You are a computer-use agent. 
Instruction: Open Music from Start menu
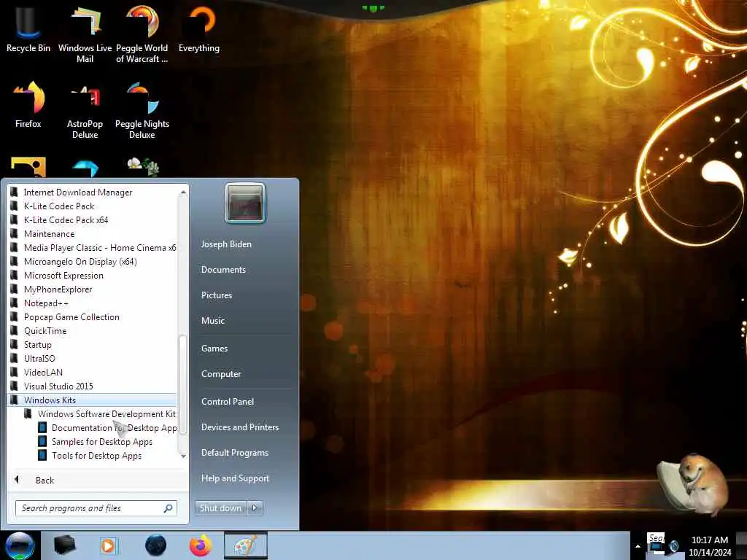pos(213,321)
